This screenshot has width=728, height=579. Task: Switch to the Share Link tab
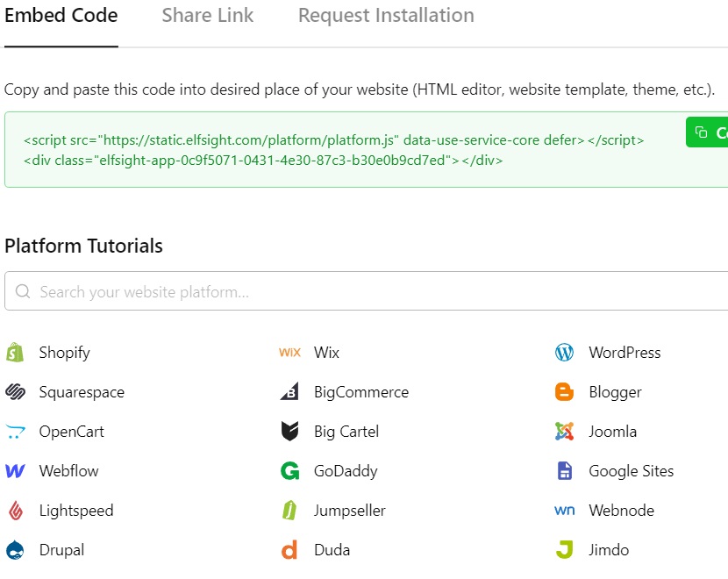[x=207, y=15]
